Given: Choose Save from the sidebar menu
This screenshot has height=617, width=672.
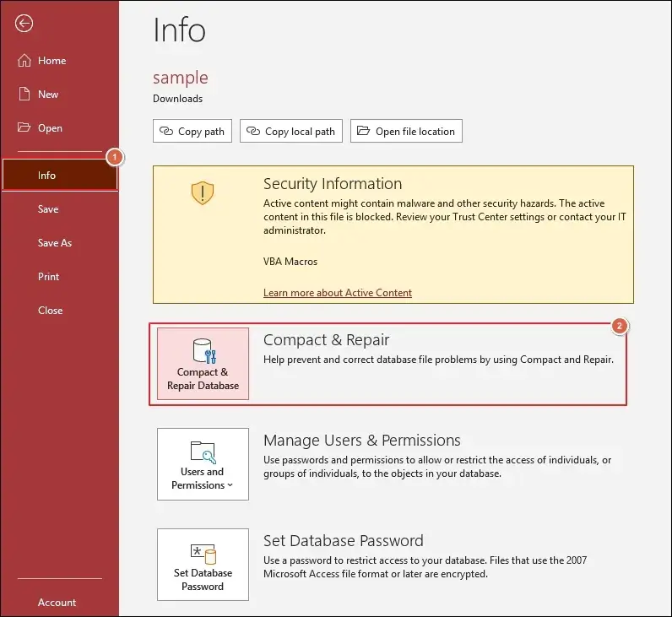Looking at the screenshot, I should point(48,209).
